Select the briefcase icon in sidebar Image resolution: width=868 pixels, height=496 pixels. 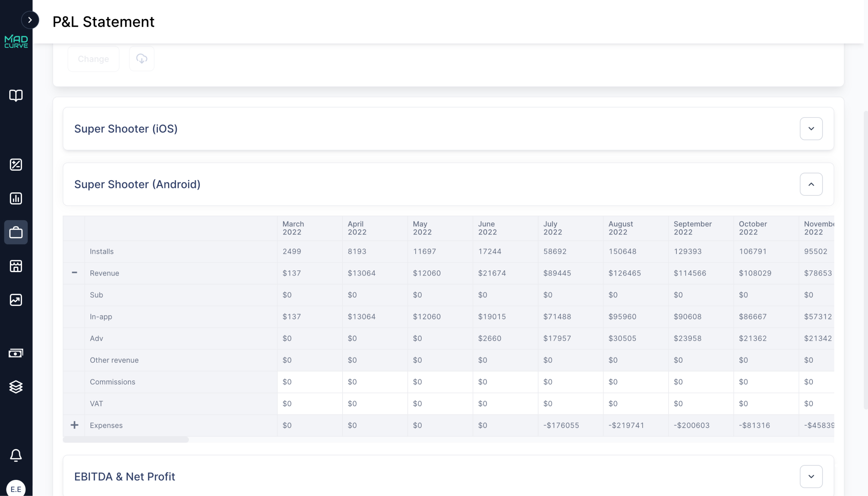click(16, 232)
